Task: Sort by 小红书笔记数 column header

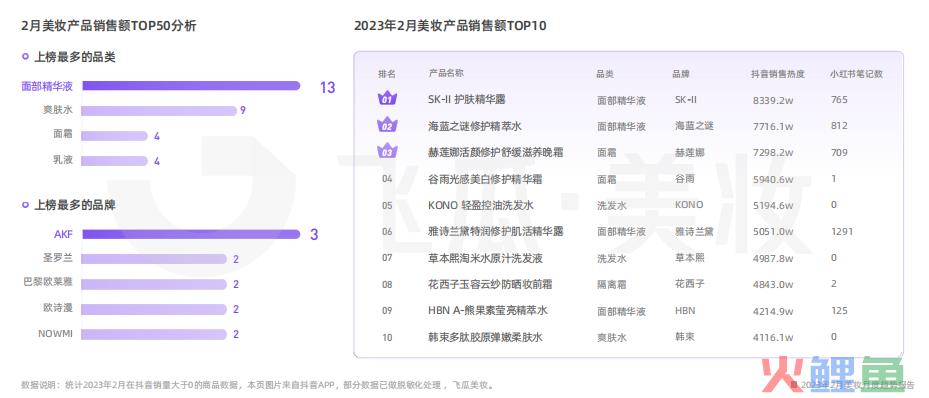Action: coord(856,74)
